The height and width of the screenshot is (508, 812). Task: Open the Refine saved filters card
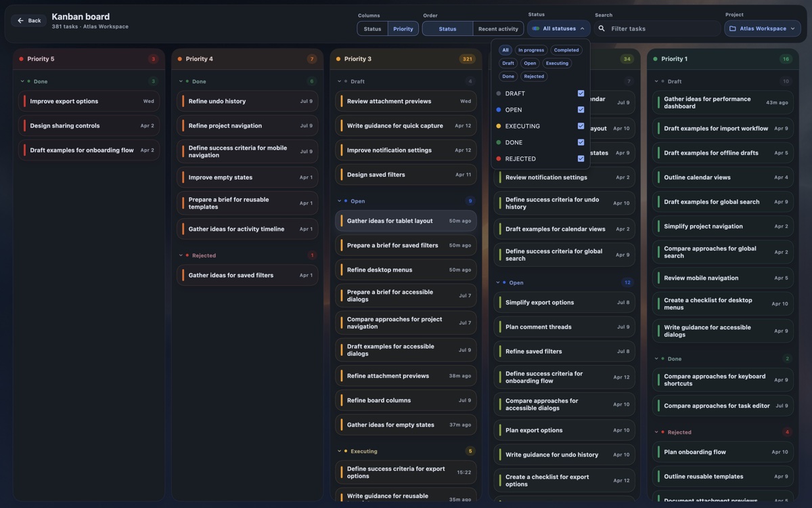pos(564,352)
